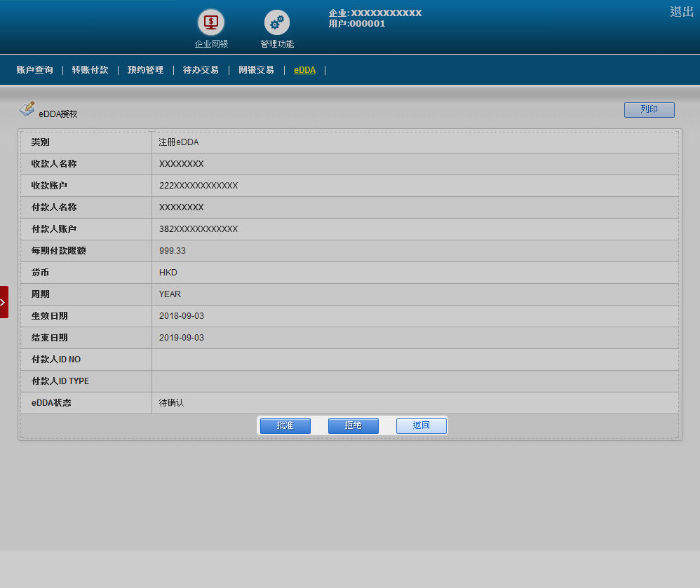The image size is (700, 588).
Task: Click the 2019-09-03 end date
Action: click(181, 338)
